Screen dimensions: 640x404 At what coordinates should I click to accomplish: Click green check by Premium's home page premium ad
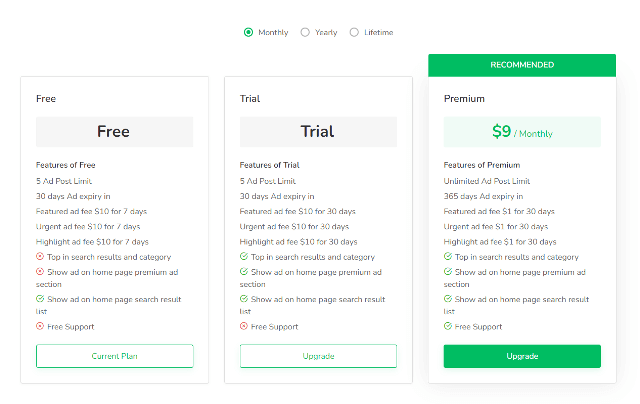[448, 271]
